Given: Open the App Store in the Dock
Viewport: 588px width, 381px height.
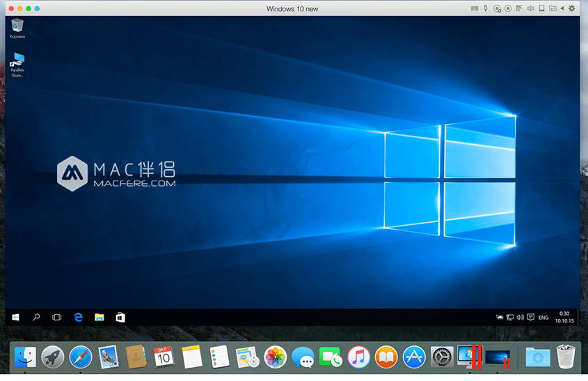Looking at the screenshot, I should 414,357.
